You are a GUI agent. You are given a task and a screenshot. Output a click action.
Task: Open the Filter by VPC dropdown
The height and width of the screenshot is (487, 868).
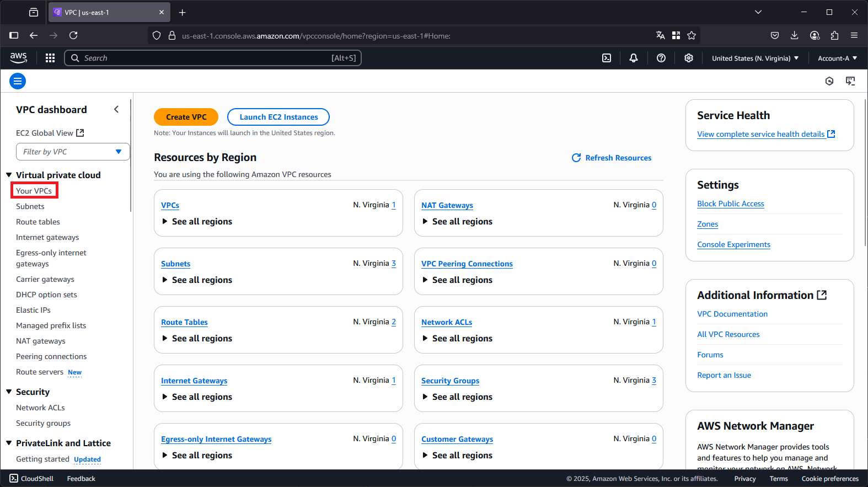click(73, 152)
